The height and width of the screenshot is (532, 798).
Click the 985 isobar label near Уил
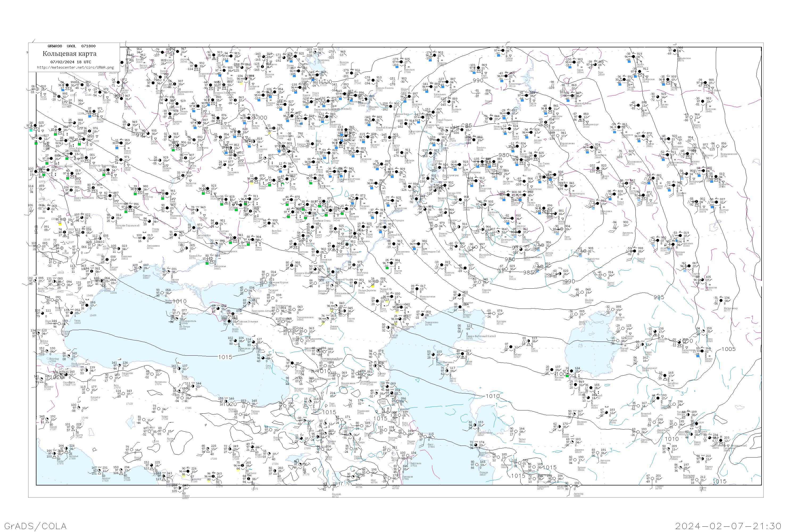529,272
